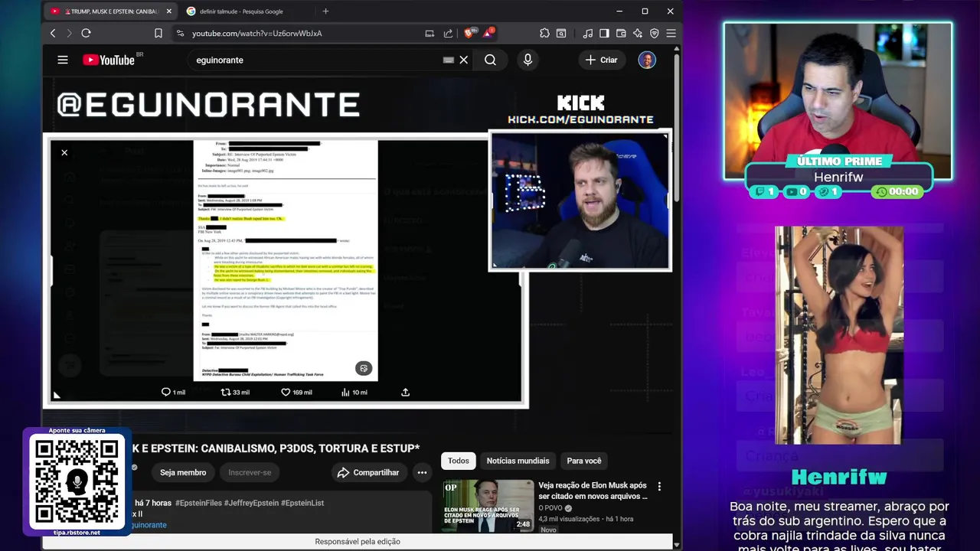Share this page from address bar

[x=448, y=33]
